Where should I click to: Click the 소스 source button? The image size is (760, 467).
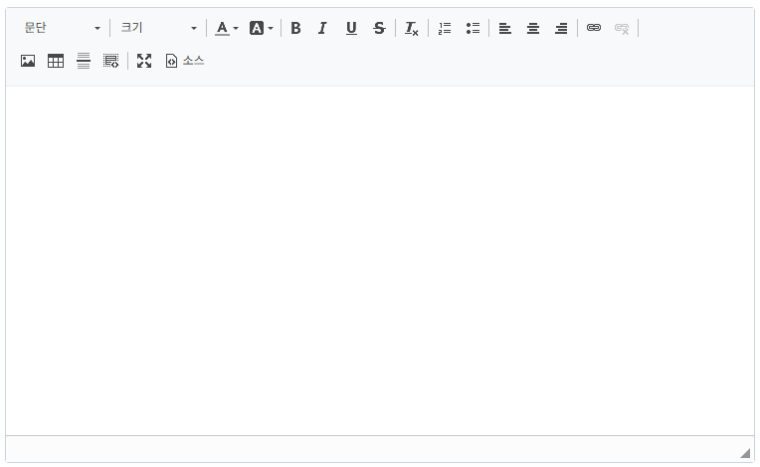[184, 61]
